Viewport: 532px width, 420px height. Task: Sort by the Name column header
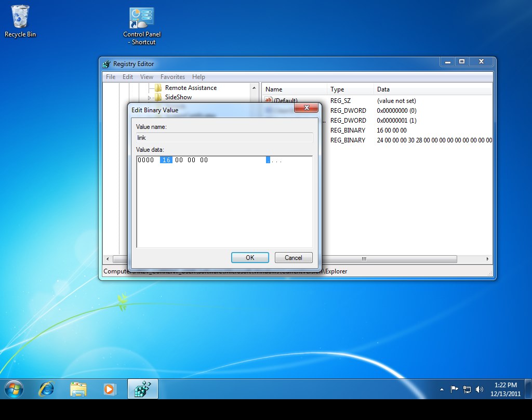point(294,89)
